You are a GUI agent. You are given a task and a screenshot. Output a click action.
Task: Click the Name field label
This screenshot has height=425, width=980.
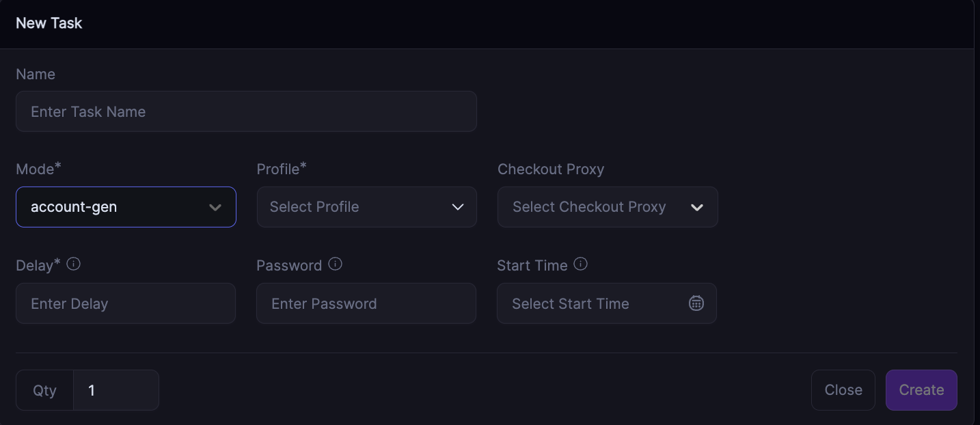coord(36,74)
